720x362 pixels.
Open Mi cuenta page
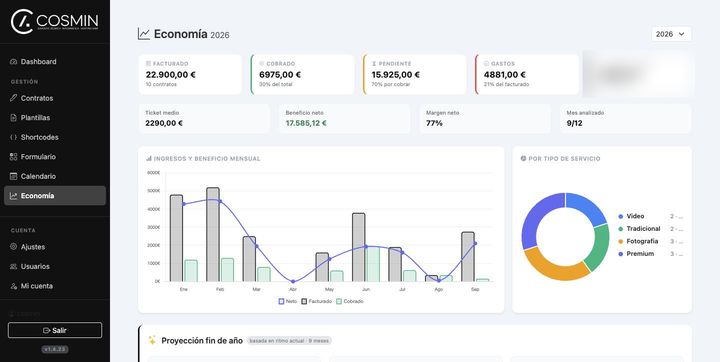[55, 286]
